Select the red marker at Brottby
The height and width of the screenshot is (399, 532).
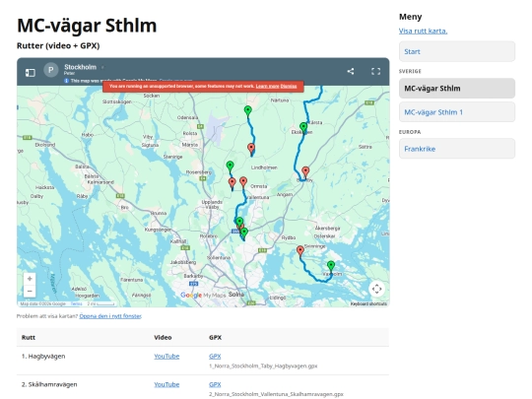[x=305, y=171]
